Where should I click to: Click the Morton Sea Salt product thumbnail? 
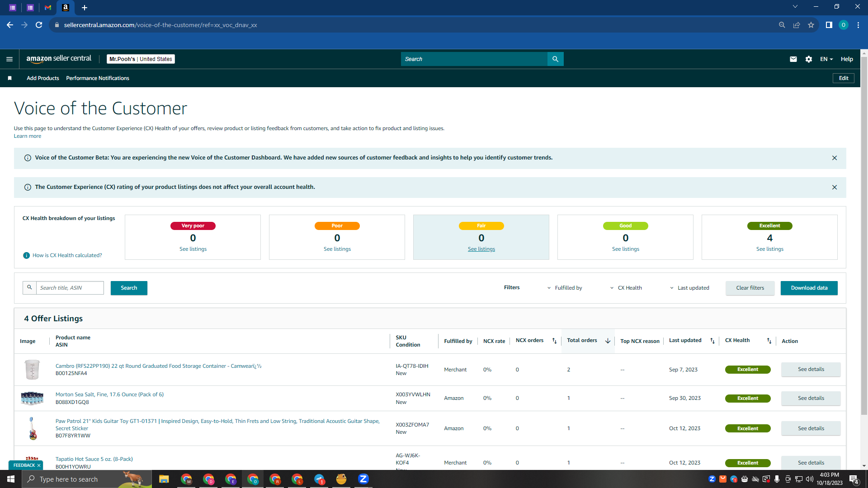(32, 399)
